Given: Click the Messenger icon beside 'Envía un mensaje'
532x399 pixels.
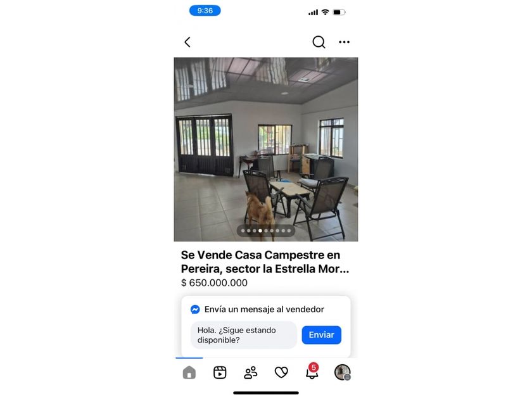Looking at the screenshot, I should pos(195,310).
